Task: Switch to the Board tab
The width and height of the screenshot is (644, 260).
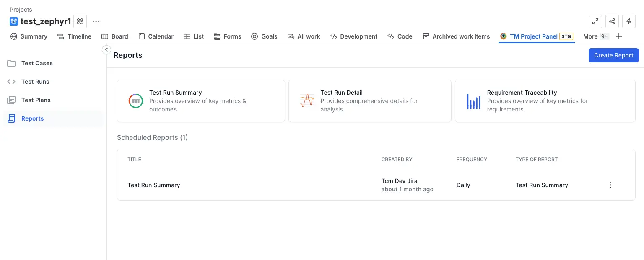Action: (x=115, y=36)
